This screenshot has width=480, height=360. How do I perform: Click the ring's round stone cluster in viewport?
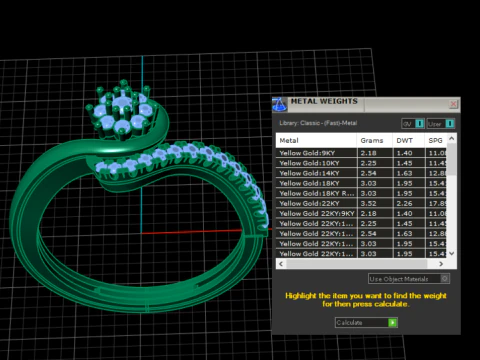tap(123, 111)
